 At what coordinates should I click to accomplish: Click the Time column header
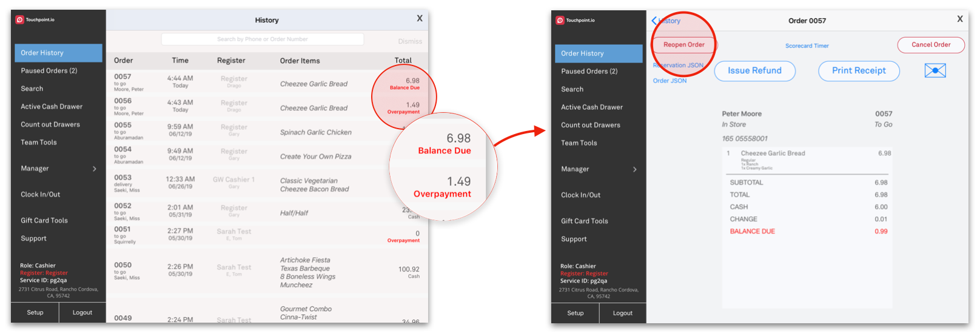pos(180,61)
